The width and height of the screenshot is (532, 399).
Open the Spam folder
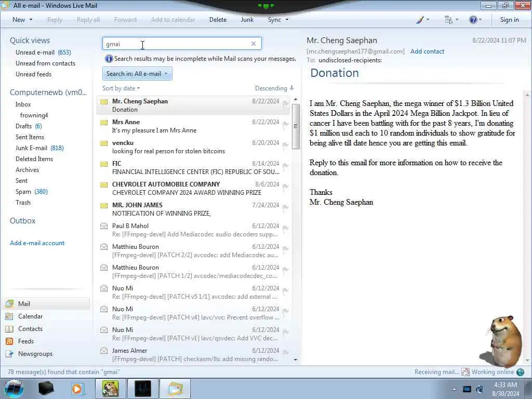(31, 192)
